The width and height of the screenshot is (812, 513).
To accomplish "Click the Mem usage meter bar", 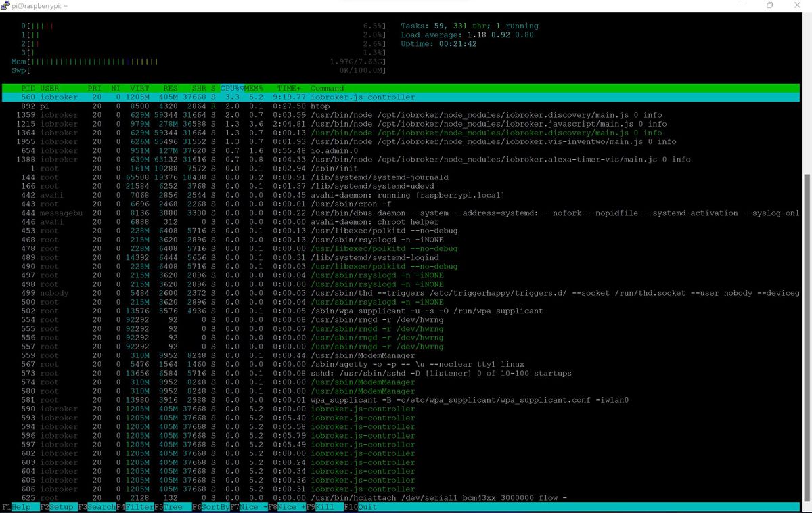I will [199, 61].
